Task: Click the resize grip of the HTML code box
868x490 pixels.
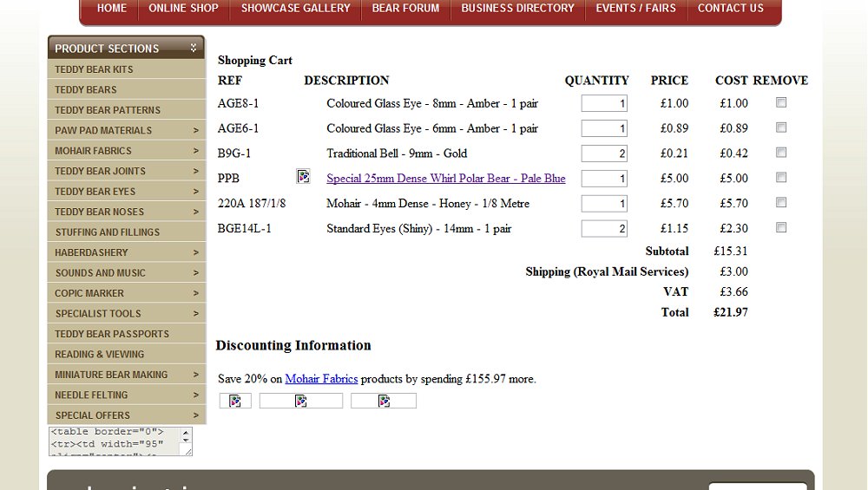Action: coord(187,452)
